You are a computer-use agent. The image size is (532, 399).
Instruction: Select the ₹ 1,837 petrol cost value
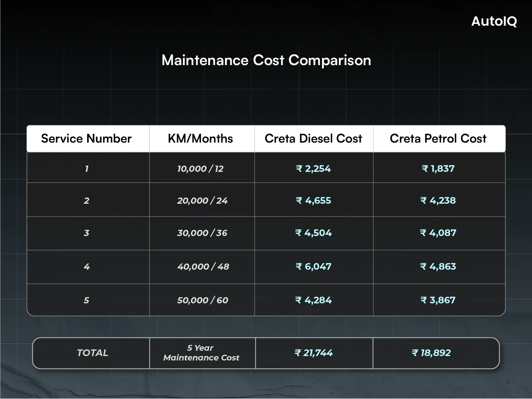pos(439,168)
